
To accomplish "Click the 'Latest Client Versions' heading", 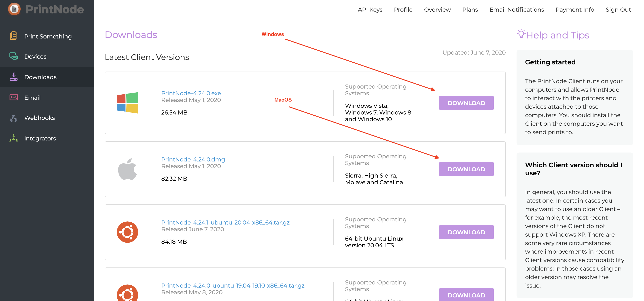I will coord(147,57).
